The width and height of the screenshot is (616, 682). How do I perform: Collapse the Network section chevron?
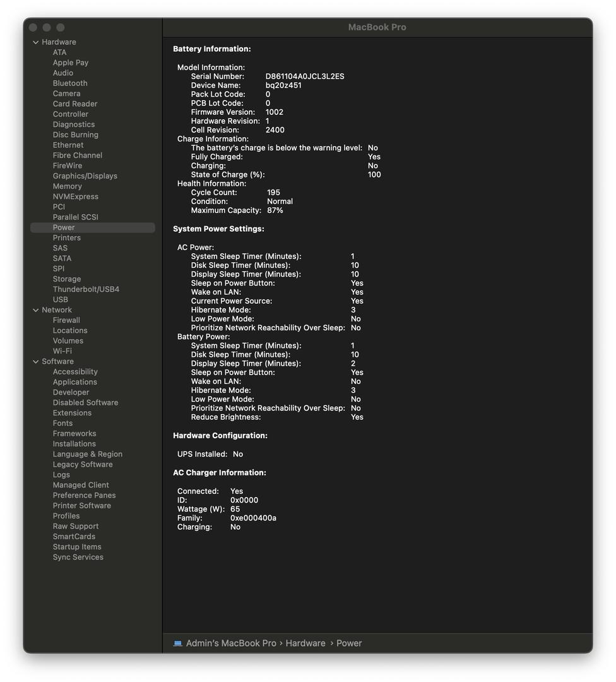tap(35, 310)
